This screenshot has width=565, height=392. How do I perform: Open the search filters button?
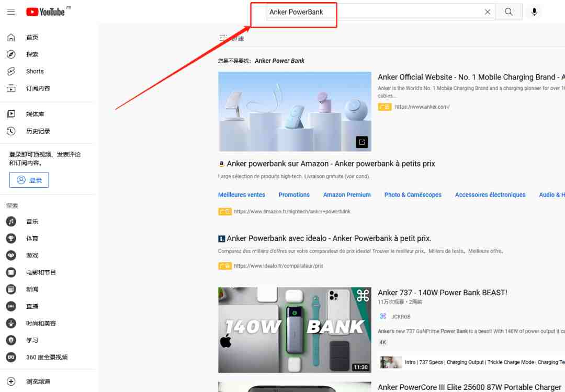pos(231,38)
